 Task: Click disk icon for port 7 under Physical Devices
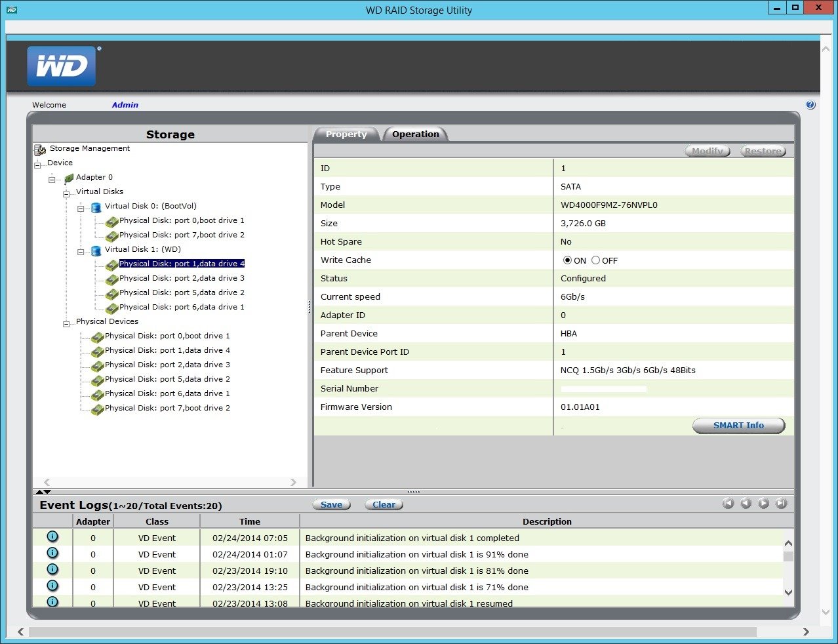[97, 409]
